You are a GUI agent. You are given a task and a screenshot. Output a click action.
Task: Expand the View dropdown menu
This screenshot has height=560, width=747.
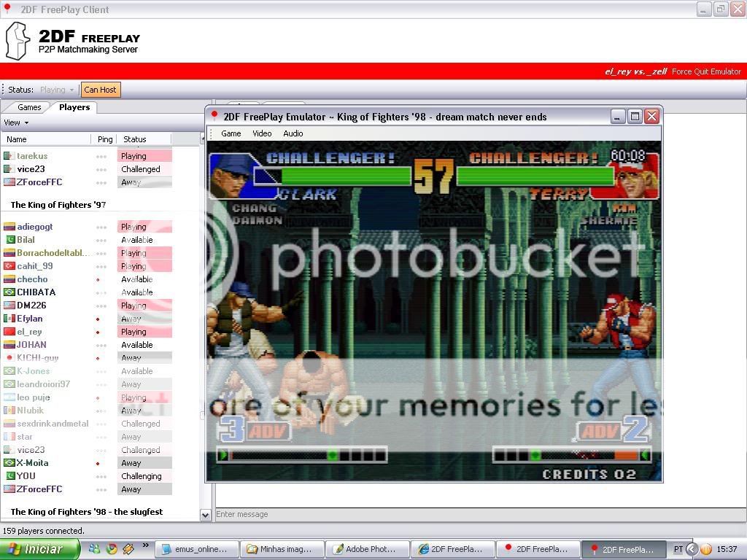pyautogui.click(x=16, y=122)
